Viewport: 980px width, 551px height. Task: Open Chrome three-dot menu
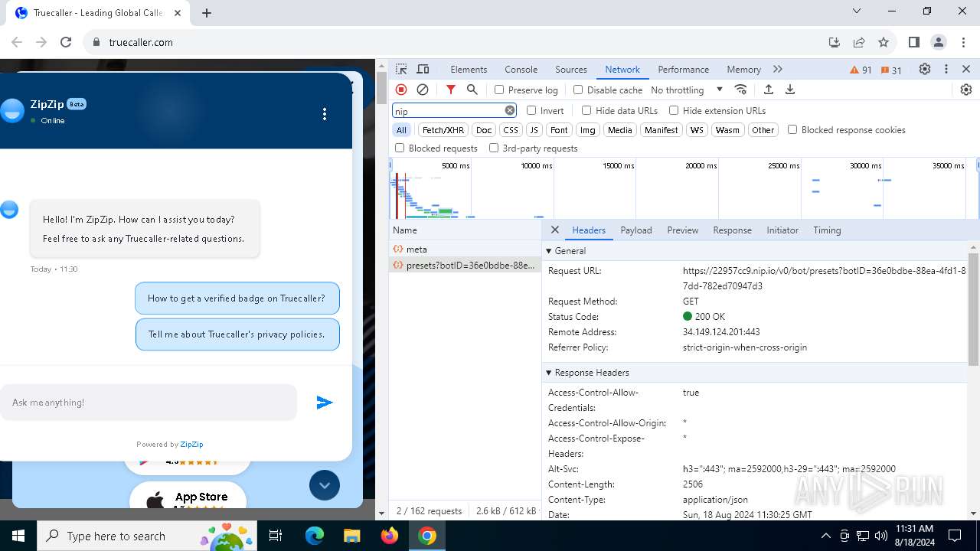coord(963,42)
